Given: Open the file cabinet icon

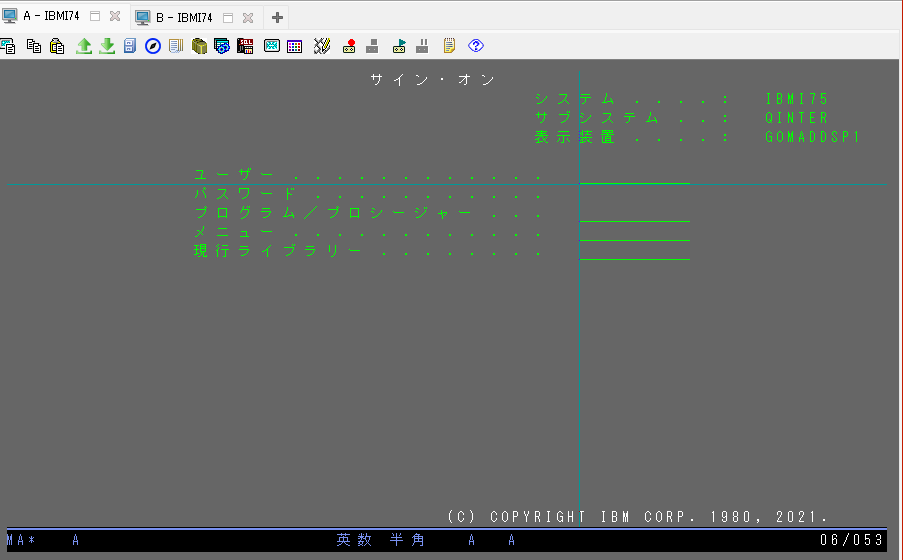Looking at the screenshot, I should pos(130,46).
